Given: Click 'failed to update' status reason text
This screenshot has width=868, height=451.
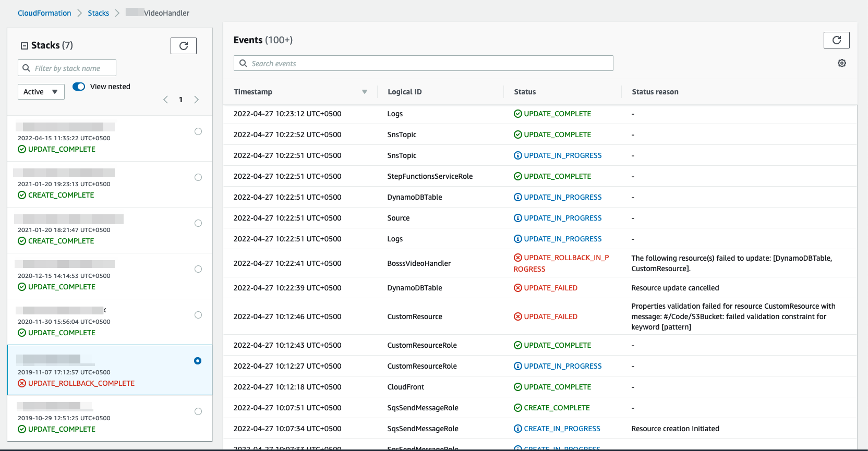Looking at the screenshot, I should click(x=732, y=263).
